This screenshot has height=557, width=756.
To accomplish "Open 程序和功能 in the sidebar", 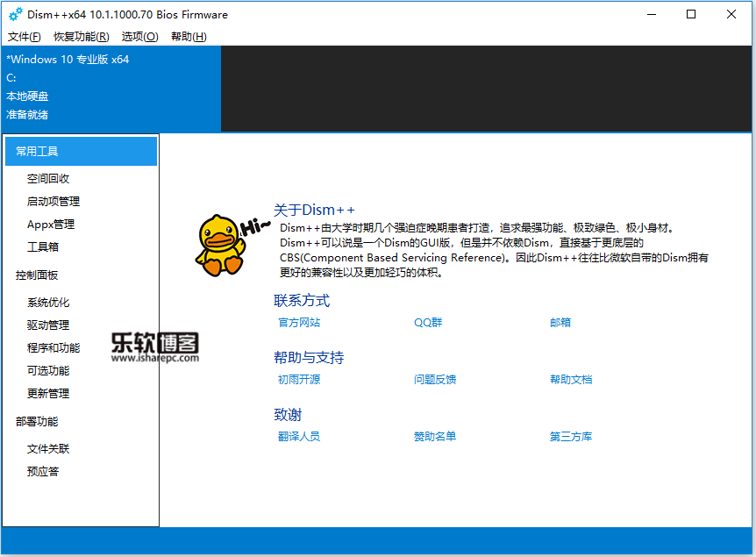I will coord(53,347).
